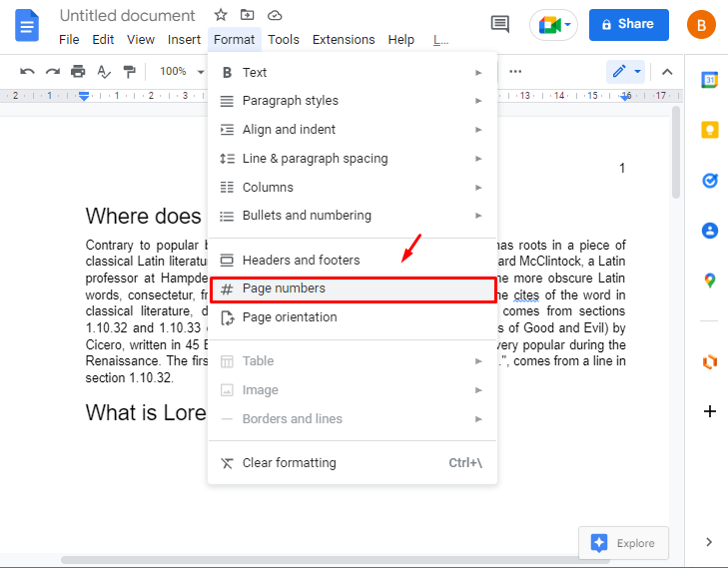Viewport: 728px width, 568px height.
Task: Click the underlined word 'cites'
Action: [526, 295]
